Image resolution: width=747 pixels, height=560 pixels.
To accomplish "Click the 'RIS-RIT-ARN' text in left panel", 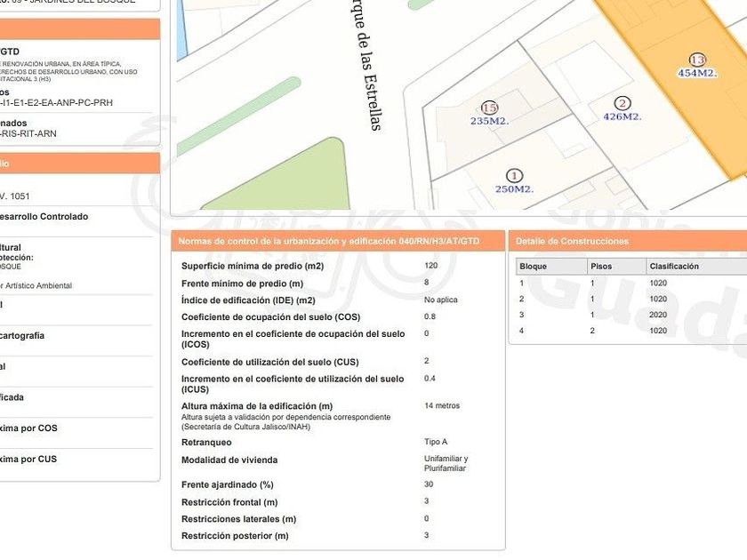I will pos(28,134).
